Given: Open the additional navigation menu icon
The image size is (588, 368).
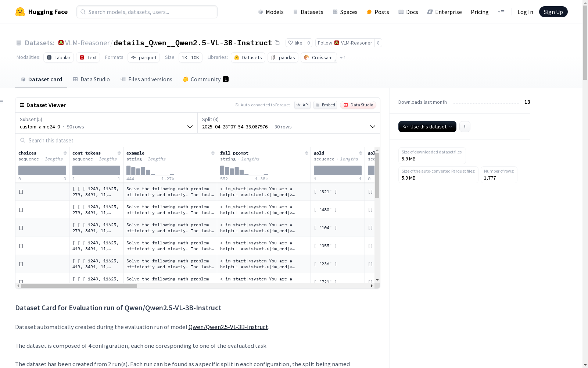Looking at the screenshot, I should (x=501, y=12).
